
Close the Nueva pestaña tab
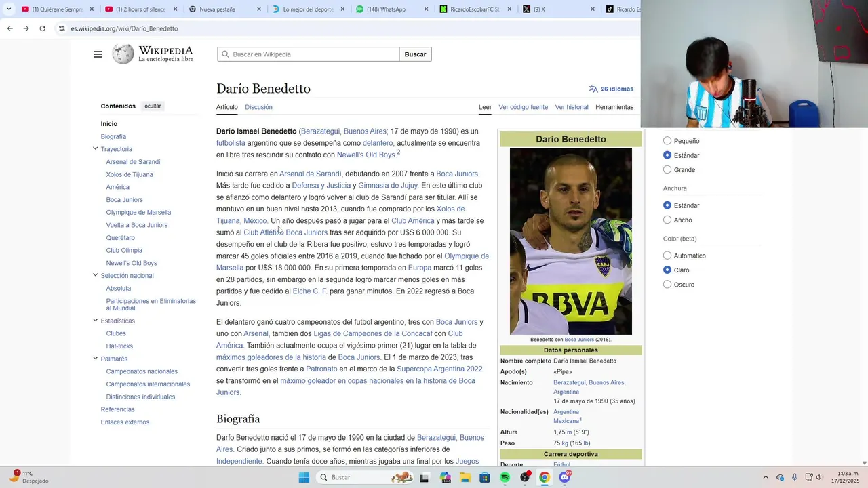coord(259,9)
